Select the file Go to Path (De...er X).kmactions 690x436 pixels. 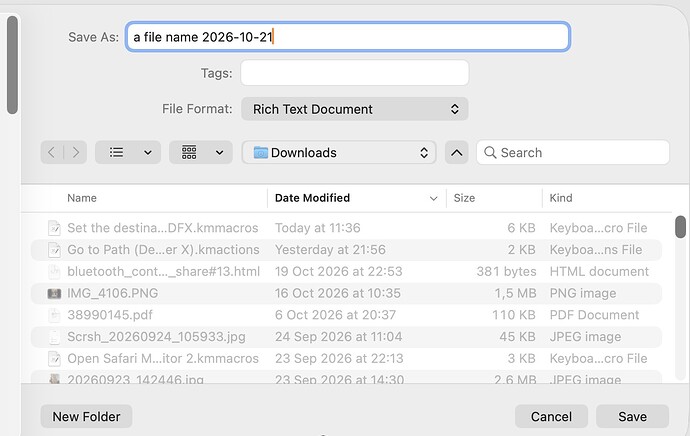coord(346,249)
